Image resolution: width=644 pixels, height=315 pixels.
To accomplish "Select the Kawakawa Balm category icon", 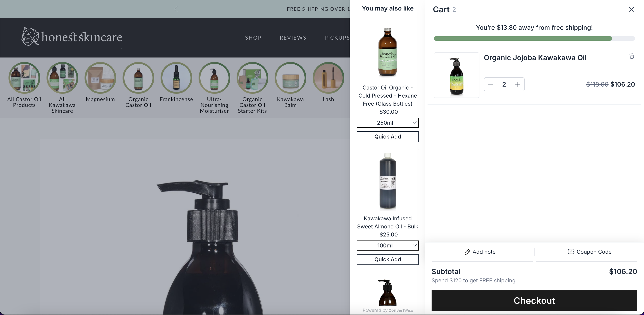I will (290, 78).
